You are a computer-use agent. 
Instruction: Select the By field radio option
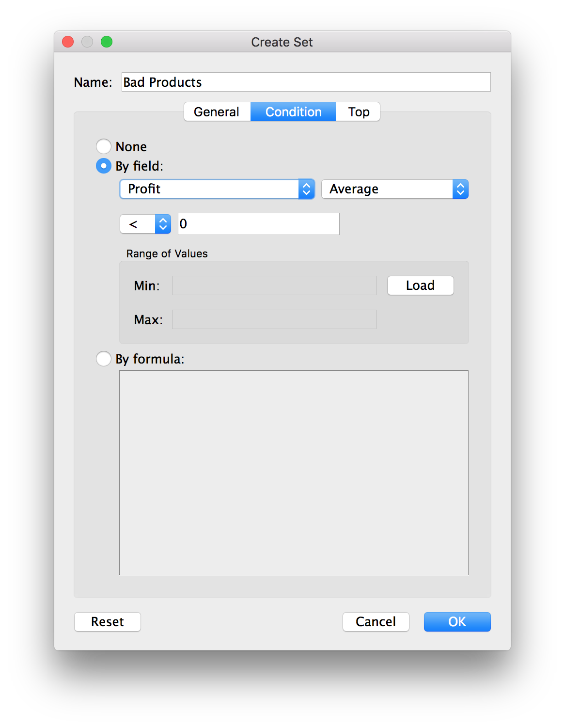[x=104, y=166]
